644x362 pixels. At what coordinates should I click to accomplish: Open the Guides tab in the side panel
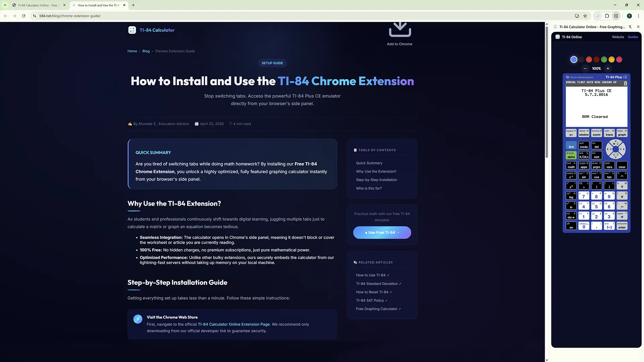tap(633, 37)
